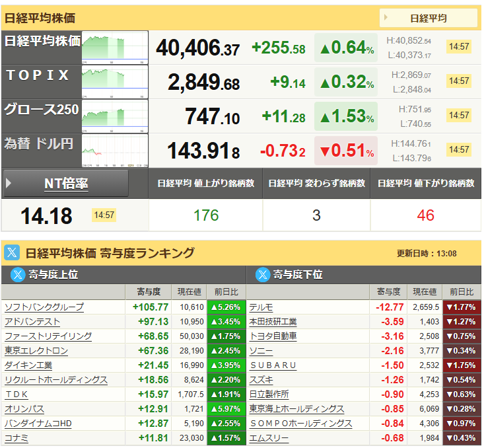The image size is (484, 448).
Task: Click the 値上がり銘柄数 count 176
Action: coord(206,215)
